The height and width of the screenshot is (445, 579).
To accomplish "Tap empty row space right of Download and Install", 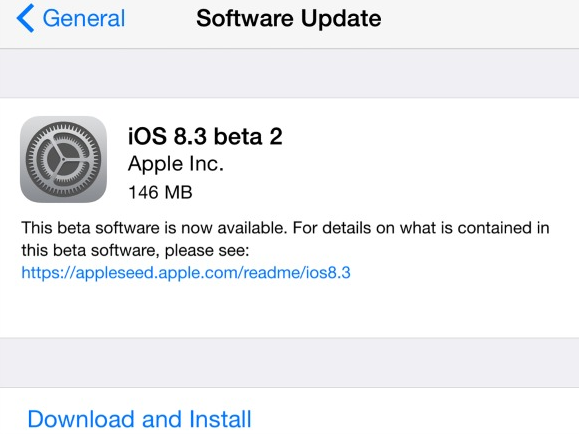I will tap(415, 419).
